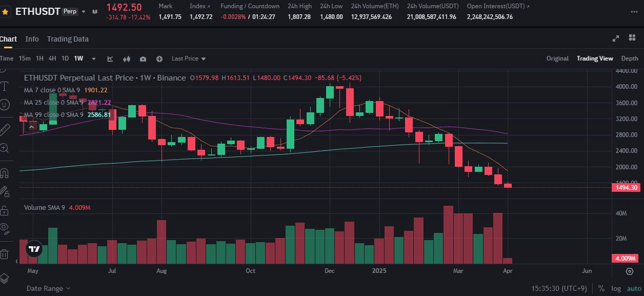Screen dimensions: 644x296
Task: Select the Original chart mode
Action: (x=557, y=58)
